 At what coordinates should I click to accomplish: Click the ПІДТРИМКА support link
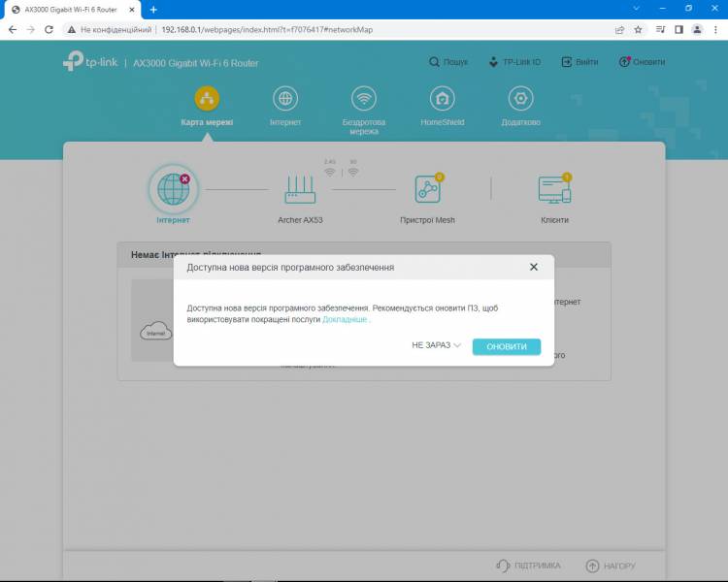(528, 566)
